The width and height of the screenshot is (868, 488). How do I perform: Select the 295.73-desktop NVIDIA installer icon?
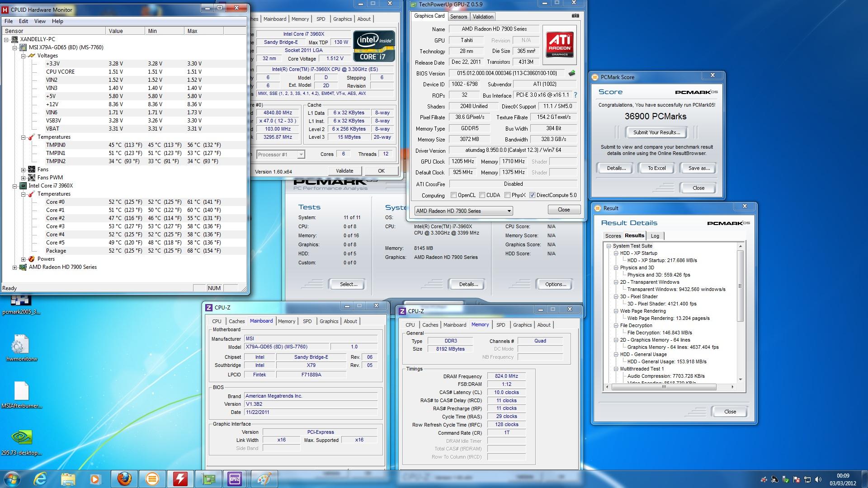tap(21, 442)
